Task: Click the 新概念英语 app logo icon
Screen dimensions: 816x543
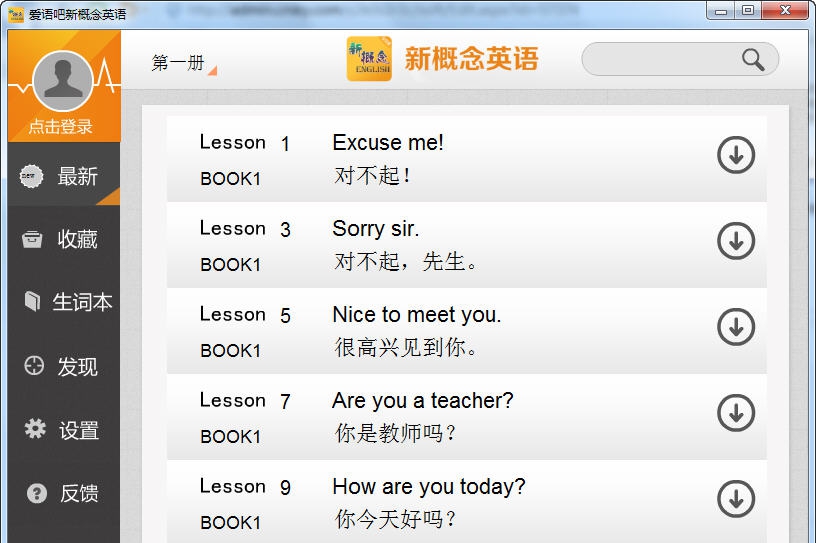Action: pos(369,58)
